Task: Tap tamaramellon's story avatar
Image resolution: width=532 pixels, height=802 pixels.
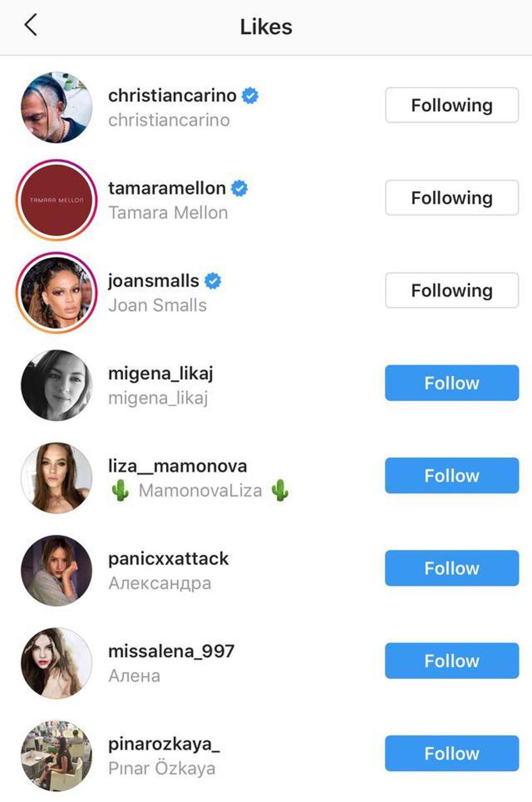Action: coord(57,200)
